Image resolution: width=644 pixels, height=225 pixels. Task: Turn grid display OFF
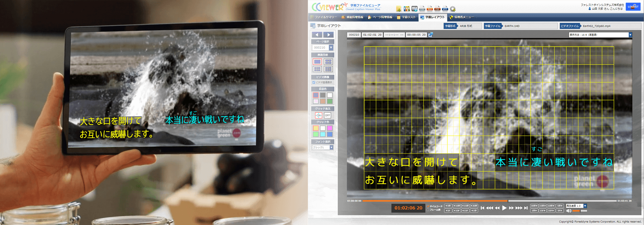tap(327, 115)
